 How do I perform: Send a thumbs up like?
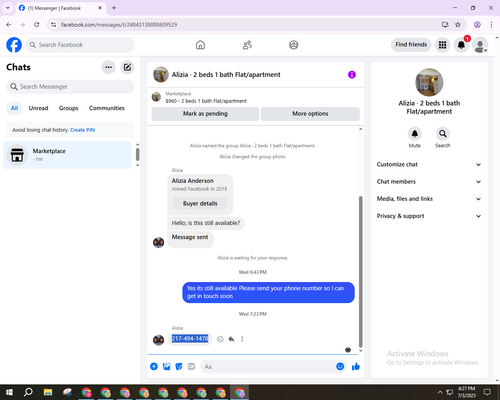[x=356, y=366]
